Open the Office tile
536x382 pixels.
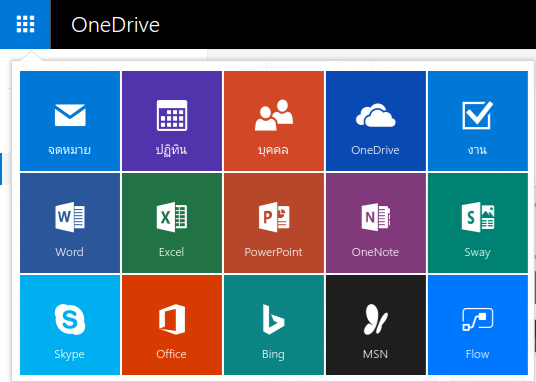172,325
